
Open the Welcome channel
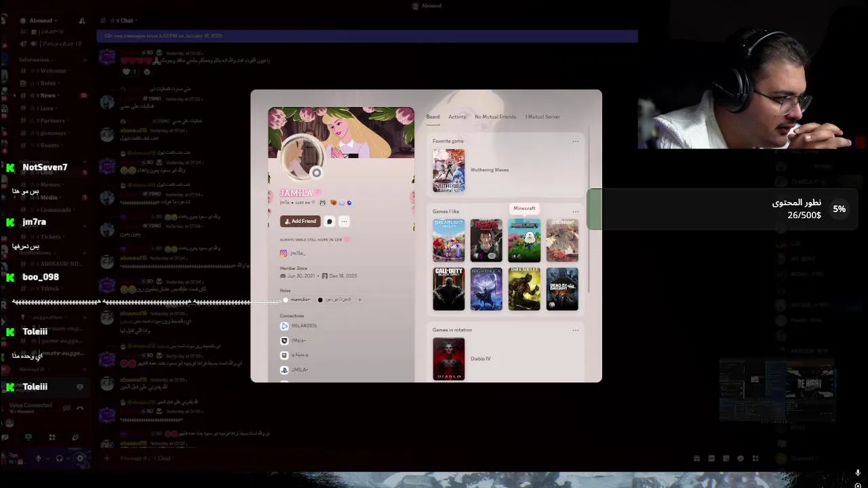pos(52,70)
